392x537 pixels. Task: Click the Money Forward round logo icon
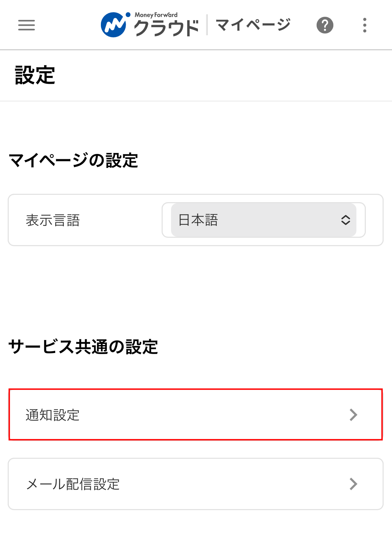click(x=113, y=25)
